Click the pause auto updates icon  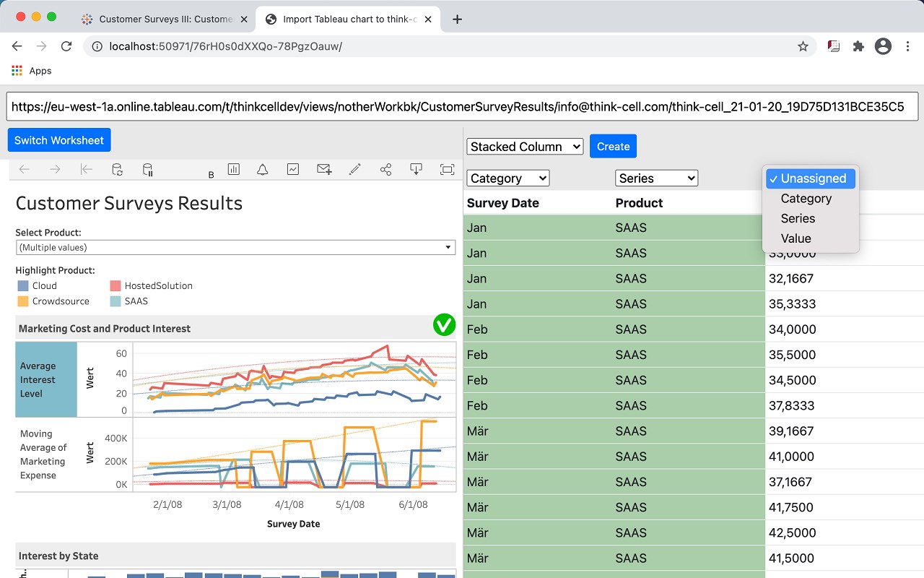point(148,170)
